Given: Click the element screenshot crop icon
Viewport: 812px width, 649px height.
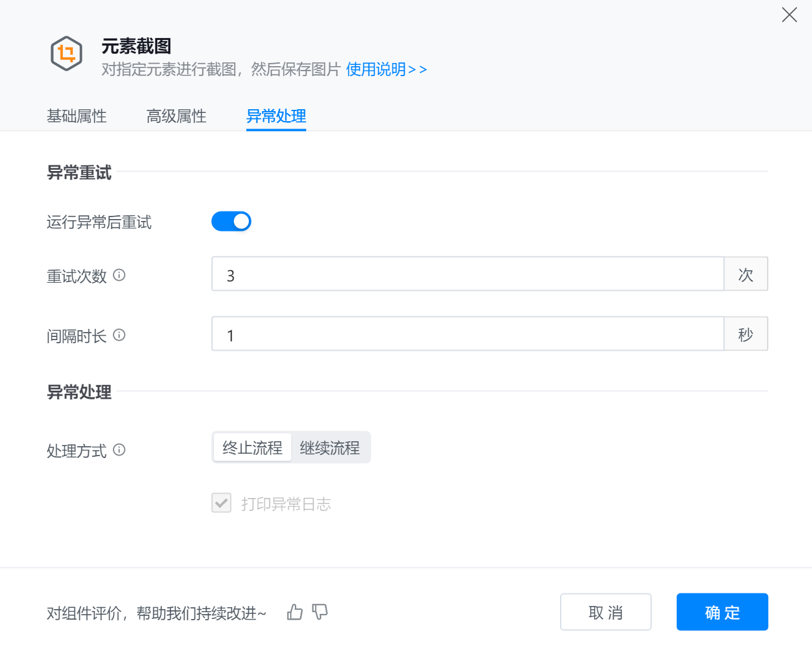Looking at the screenshot, I should pyautogui.click(x=66, y=54).
